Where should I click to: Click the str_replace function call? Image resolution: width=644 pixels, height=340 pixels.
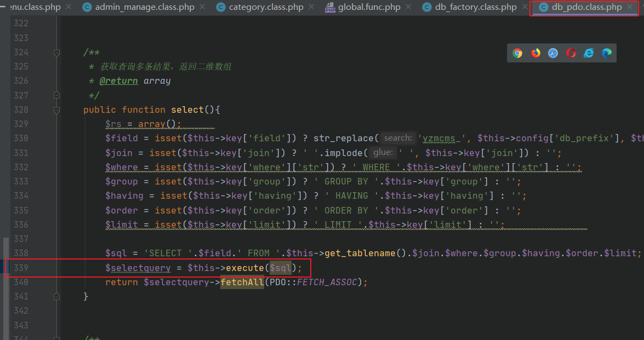coord(343,138)
